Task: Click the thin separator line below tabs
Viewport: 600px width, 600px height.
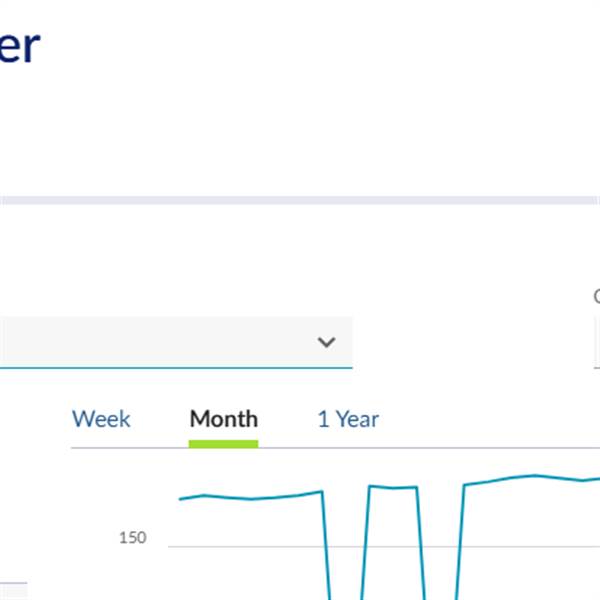Action: pyautogui.click(x=335, y=448)
